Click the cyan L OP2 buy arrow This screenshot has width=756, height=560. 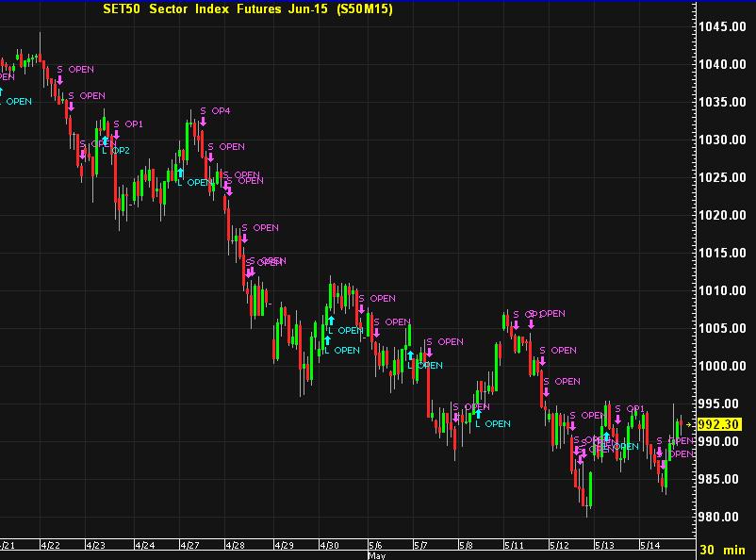[x=105, y=140]
